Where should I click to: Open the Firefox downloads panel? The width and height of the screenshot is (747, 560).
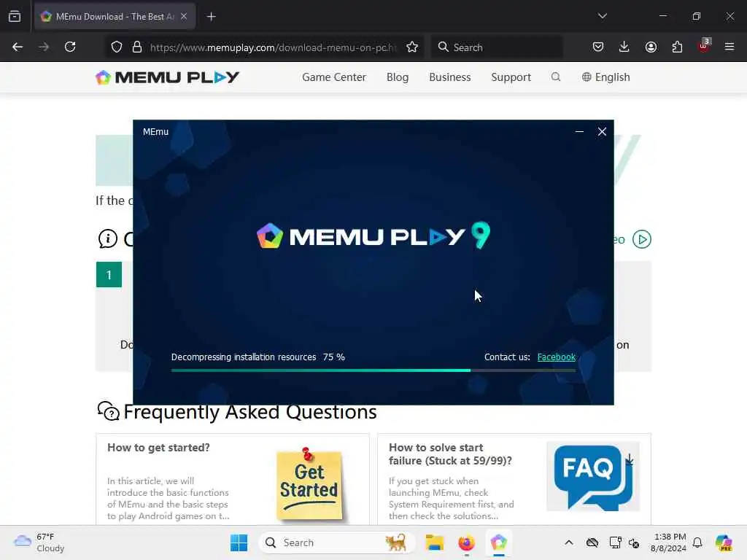point(624,47)
